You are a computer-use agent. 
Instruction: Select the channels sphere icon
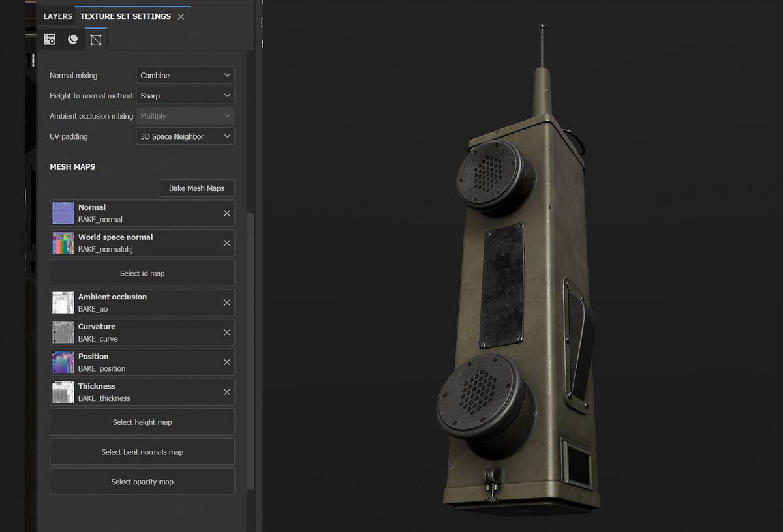point(72,39)
